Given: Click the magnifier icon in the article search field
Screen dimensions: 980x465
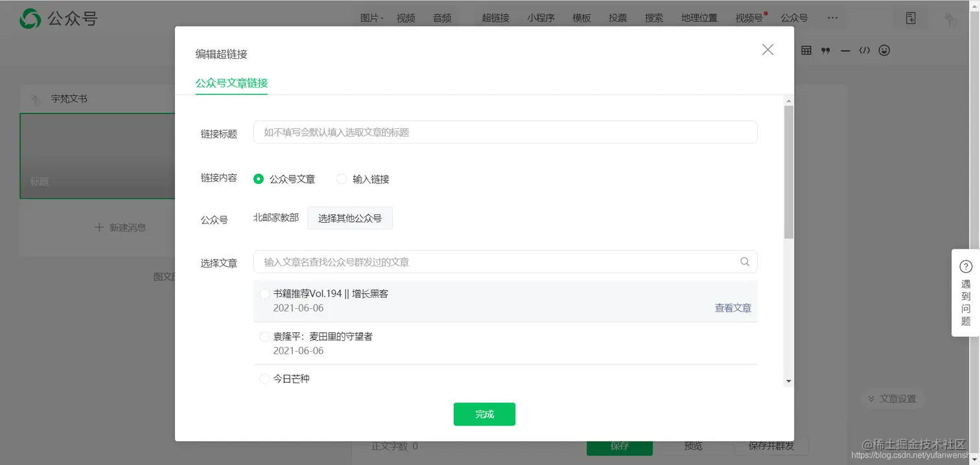Looking at the screenshot, I should 744,262.
